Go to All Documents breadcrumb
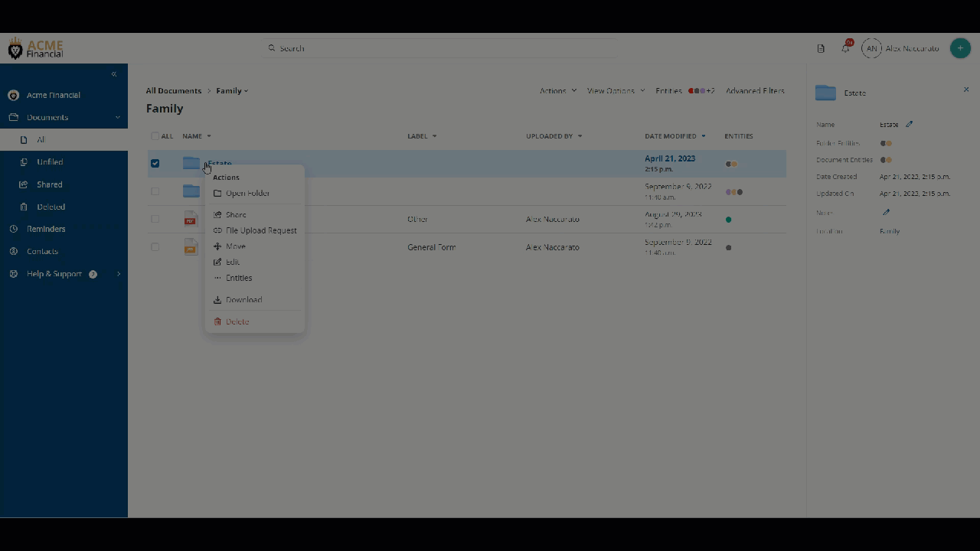980x551 pixels. (x=174, y=90)
